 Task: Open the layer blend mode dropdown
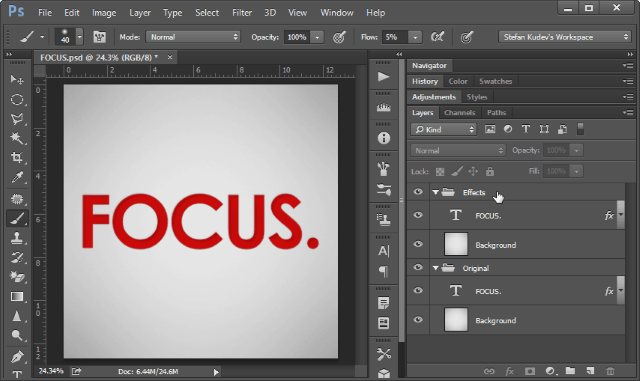(458, 150)
